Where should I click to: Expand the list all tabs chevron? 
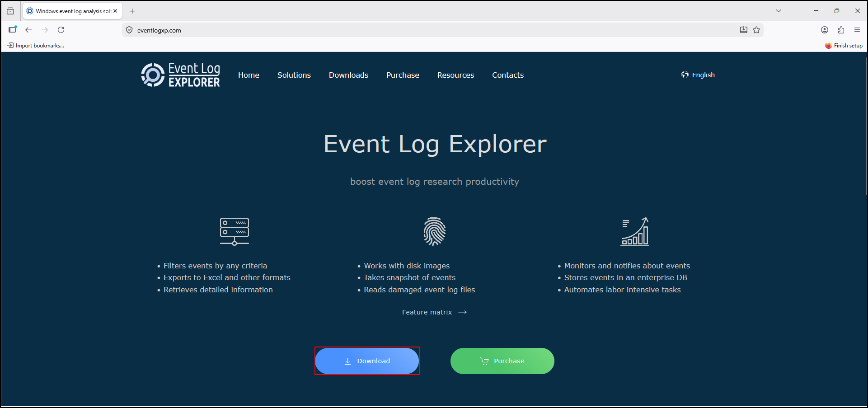pyautogui.click(x=779, y=11)
